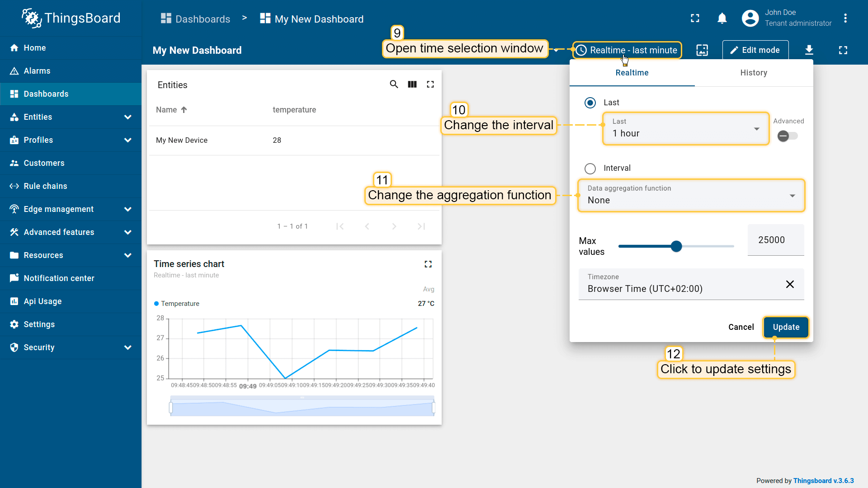This screenshot has height=488, width=868.
Task: Click temperature column header
Action: (294, 110)
